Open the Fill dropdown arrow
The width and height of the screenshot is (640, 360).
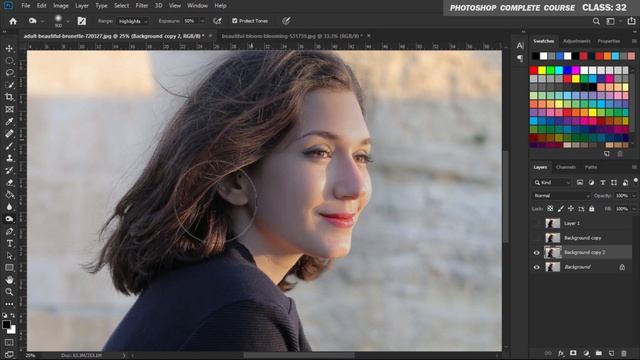tap(634, 209)
